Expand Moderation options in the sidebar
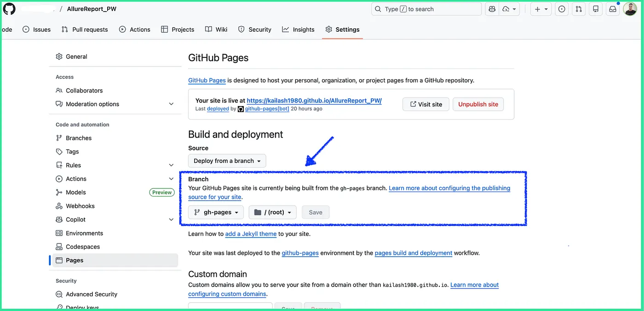The width and height of the screenshot is (644, 311). click(x=115, y=104)
